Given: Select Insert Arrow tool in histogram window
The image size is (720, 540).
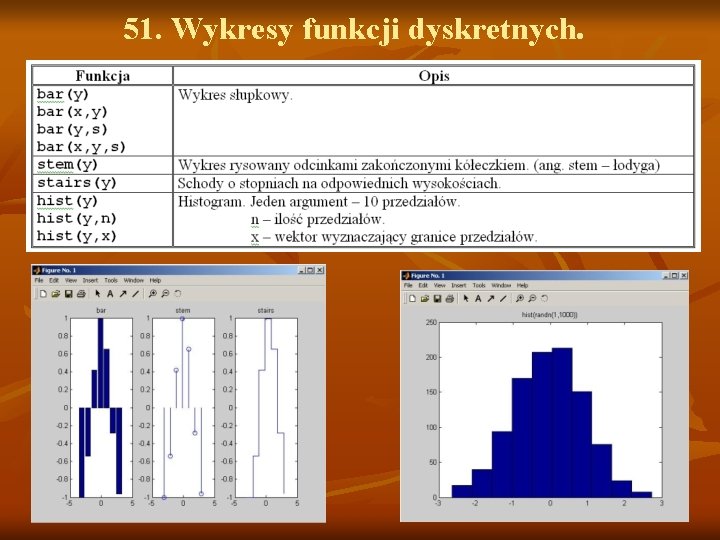Looking at the screenshot, I should tap(490, 298).
